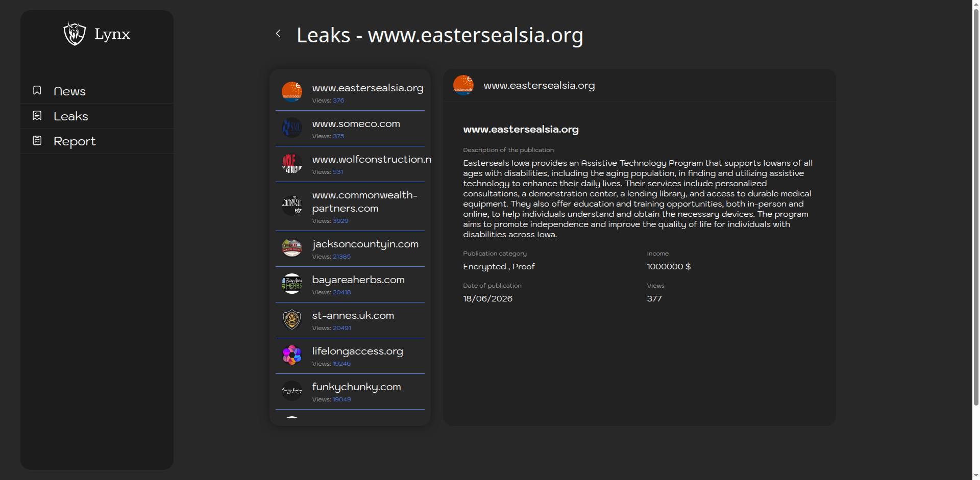Open the Report menu item
Viewport: 980px width, 480px height.
(x=97, y=141)
